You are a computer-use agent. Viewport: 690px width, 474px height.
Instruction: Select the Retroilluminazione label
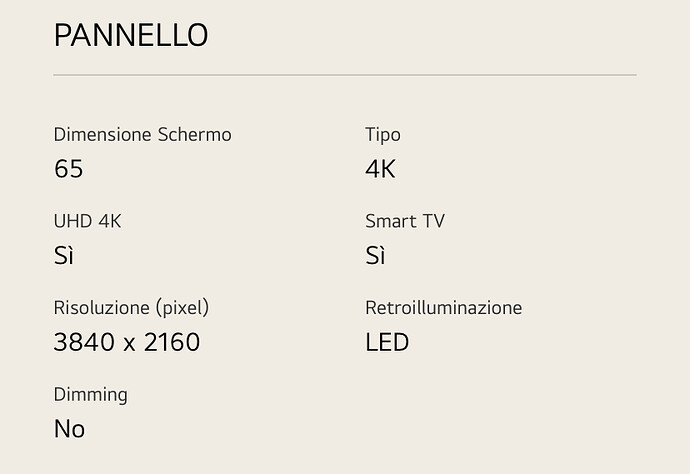click(x=444, y=308)
